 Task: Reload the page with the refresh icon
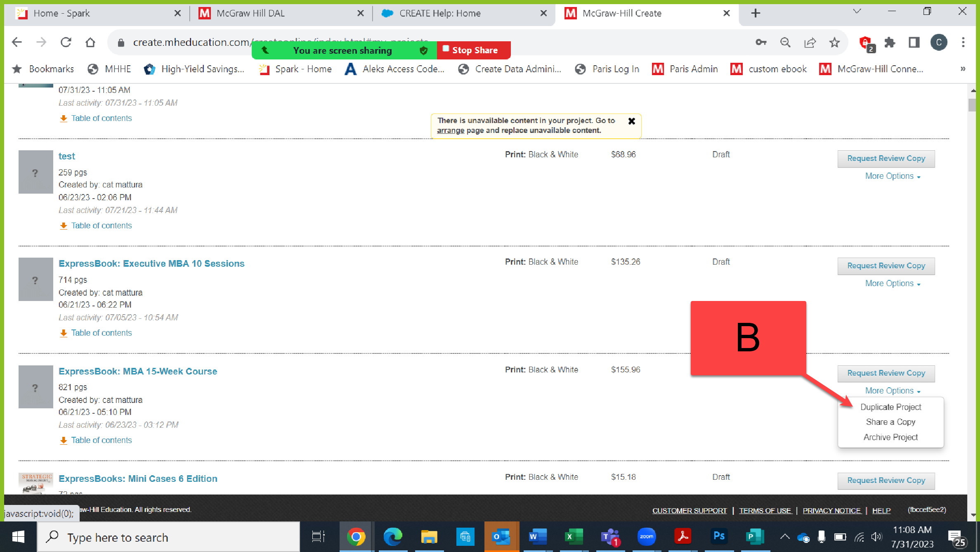point(66,42)
